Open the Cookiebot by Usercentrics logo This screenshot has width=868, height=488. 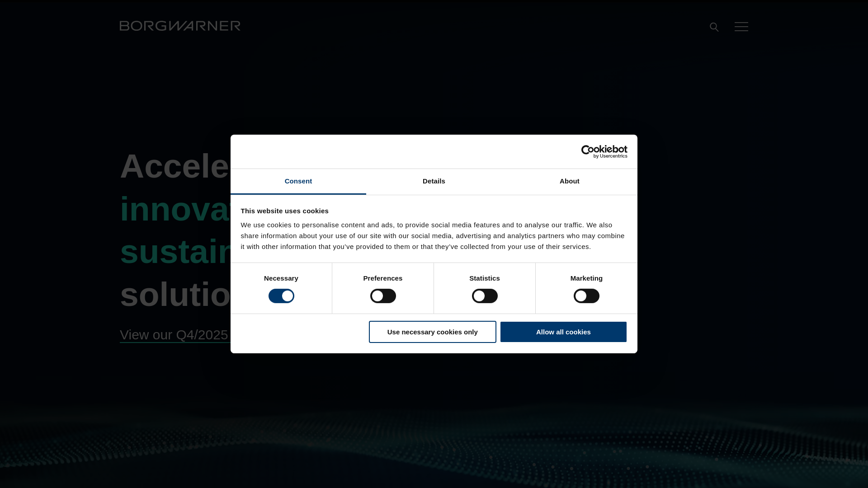click(x=604, y=152)
